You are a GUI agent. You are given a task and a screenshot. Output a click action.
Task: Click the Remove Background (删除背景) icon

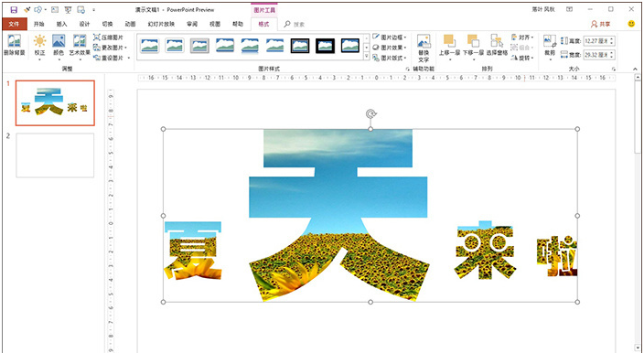(x=15, y=45)
